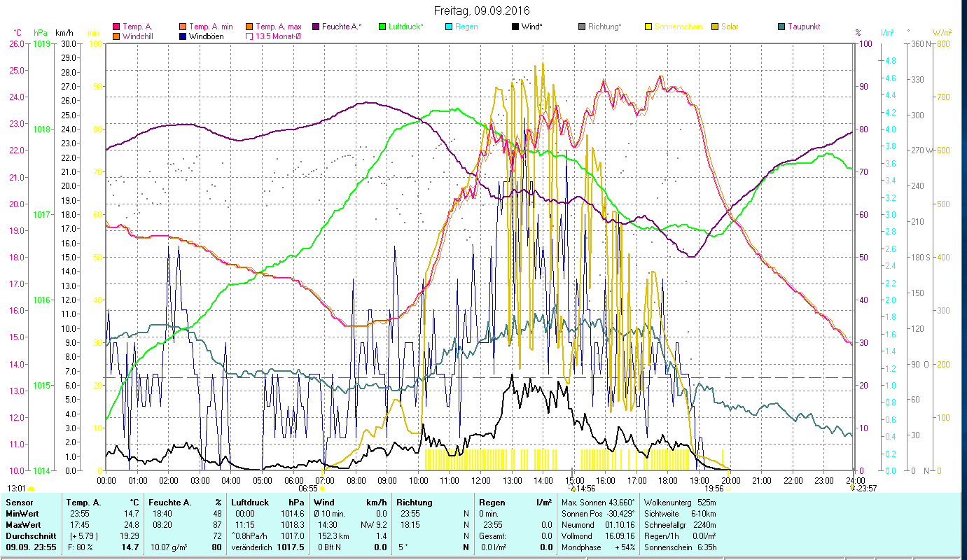The image size is (967, 560).
Task: Click the Wolkenunterg 525m entry
Action: pyautogui.click(x=681, y=503)
